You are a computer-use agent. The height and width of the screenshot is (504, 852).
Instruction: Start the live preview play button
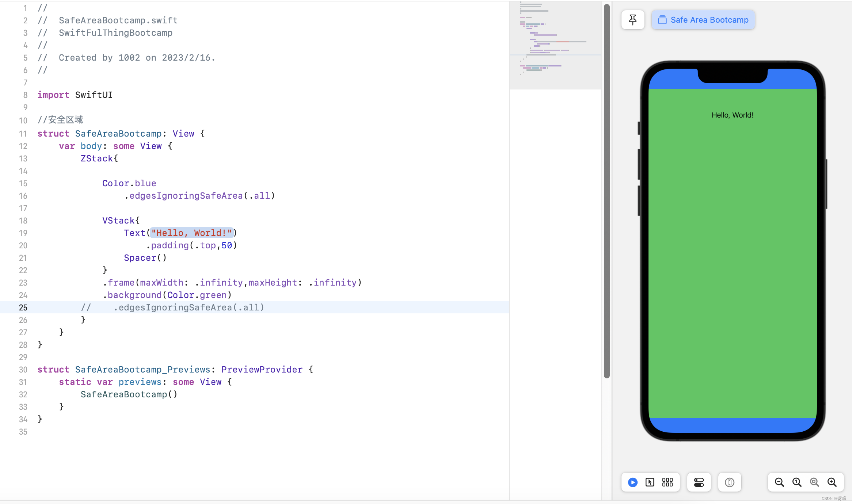pyautogui.click(x=633, y=482)
